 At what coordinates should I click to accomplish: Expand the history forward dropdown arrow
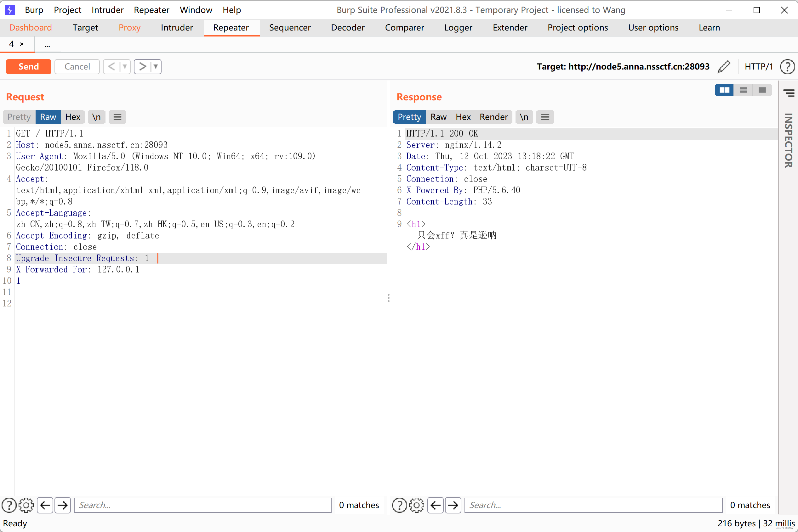coord(156,66)
